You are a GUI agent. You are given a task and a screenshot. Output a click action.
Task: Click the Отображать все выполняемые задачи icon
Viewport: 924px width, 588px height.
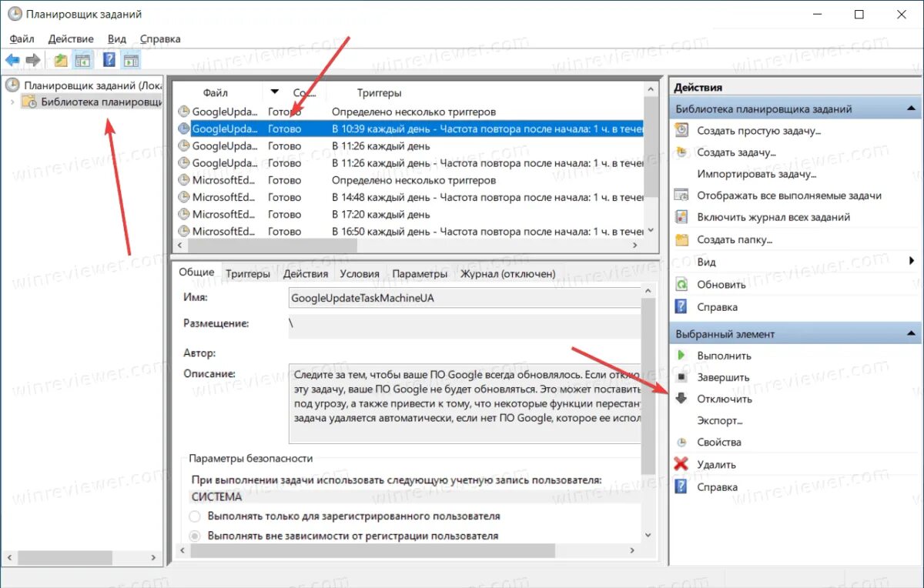pos(681,195)
